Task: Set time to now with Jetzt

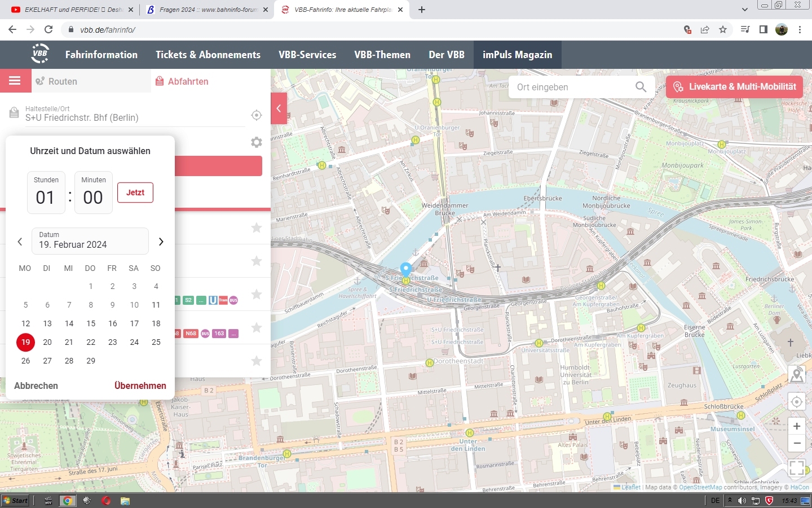Action: [135, 192]
